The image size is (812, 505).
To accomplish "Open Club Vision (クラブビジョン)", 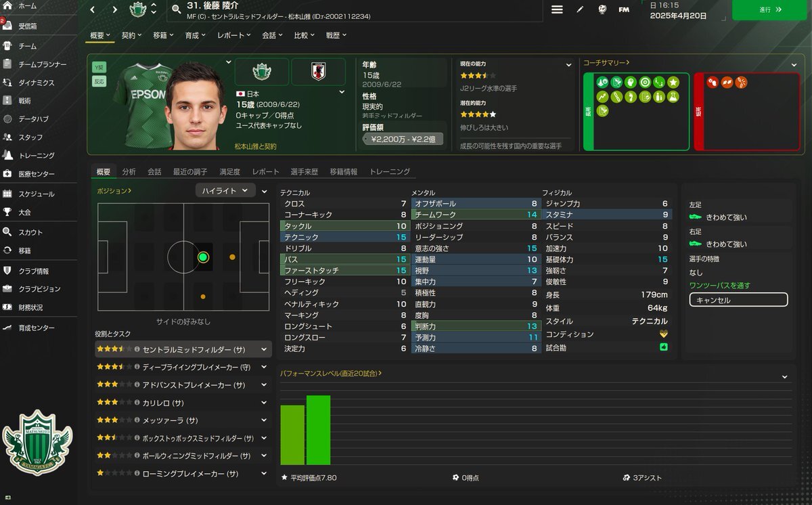I will click(39, 289).
